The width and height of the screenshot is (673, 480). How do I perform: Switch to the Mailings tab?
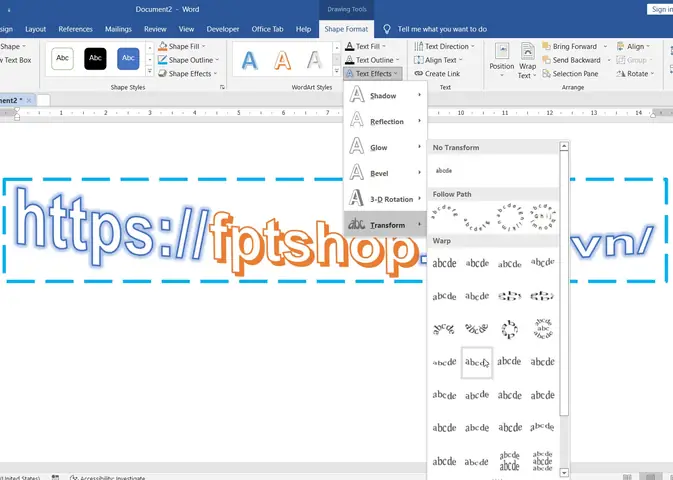click(x=118, y=29)
